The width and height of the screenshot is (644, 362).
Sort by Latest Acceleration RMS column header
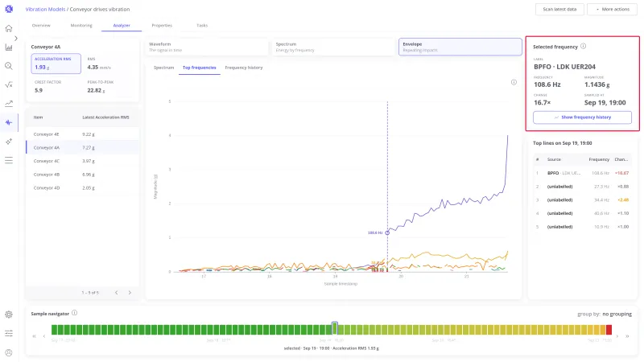click(105, 117)
